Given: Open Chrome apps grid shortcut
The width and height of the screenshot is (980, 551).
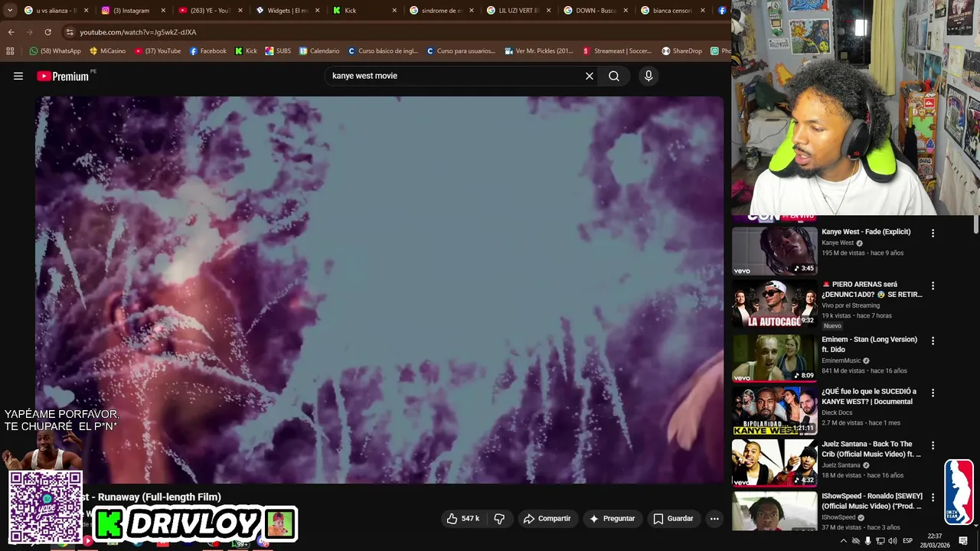Looking at the screenshot, I should click(x=10, y=51).
